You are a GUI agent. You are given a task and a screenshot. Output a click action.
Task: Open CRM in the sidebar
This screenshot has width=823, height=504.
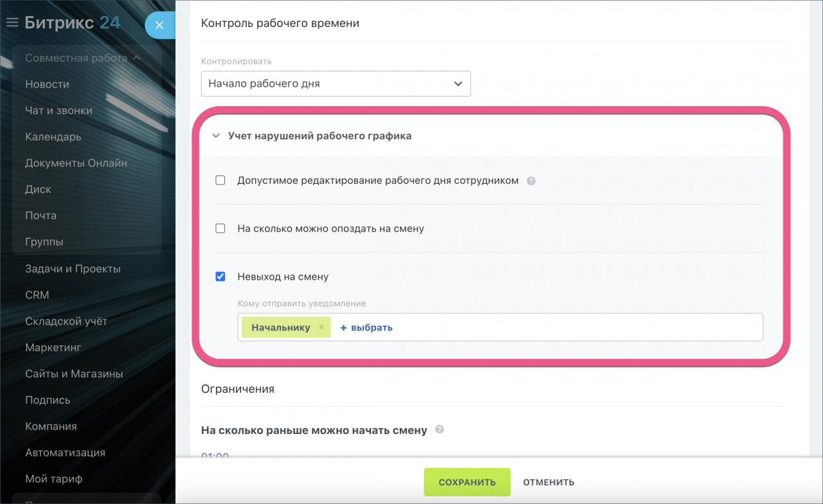pos(37,295)
